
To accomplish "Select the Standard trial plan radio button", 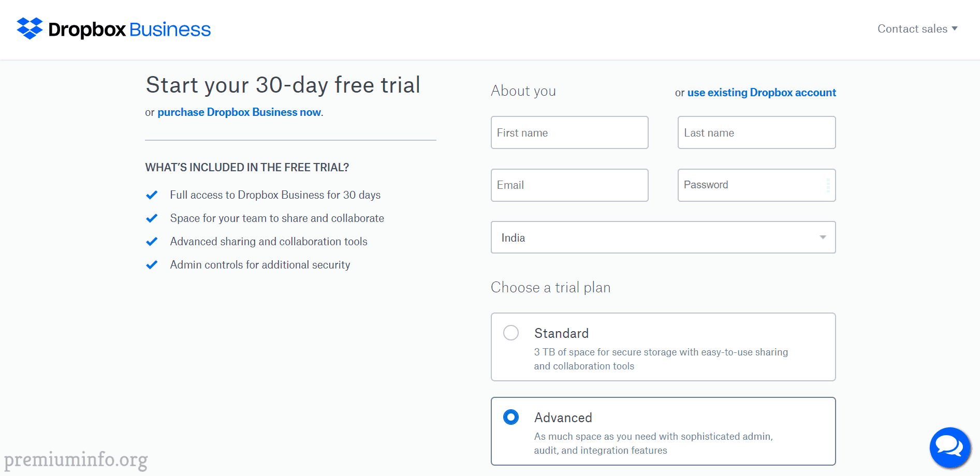I will pyautogui.click(x=511, y=333).
